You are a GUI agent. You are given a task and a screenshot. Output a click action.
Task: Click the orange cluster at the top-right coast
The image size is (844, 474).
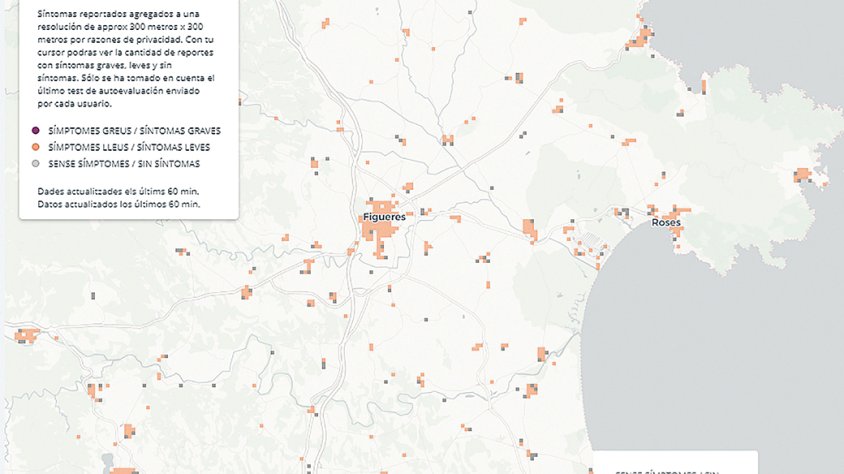(x=640, y=38)
